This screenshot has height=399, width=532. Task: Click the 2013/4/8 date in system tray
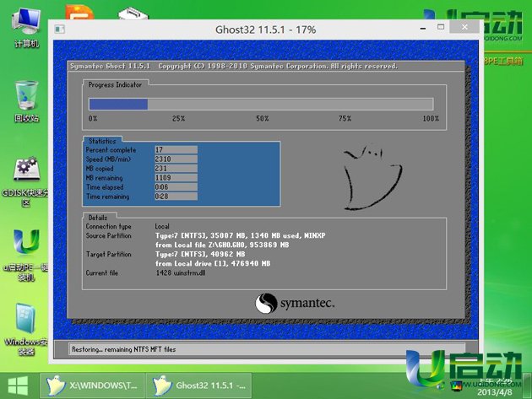(495, 392)
